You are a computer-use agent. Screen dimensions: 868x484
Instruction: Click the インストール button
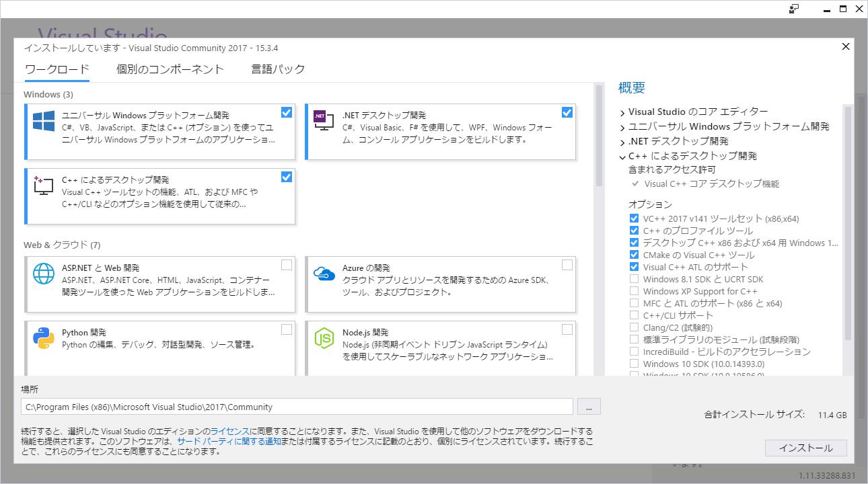click(805, 448)
